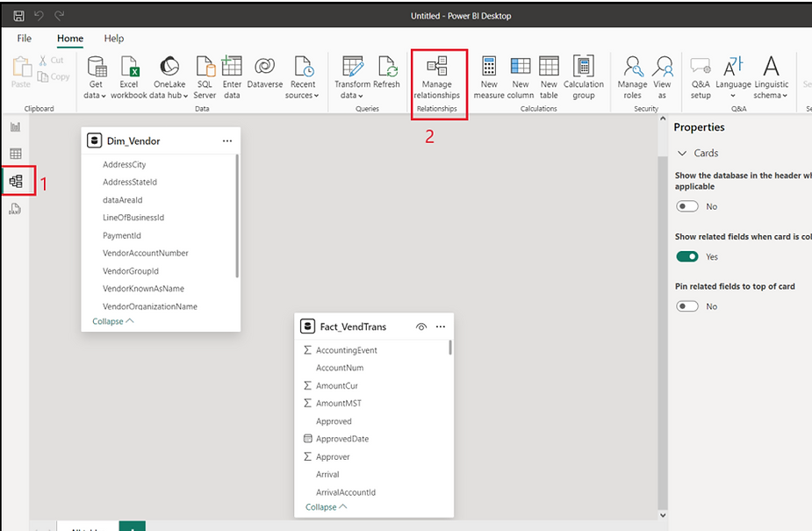Enable Pin related fields to top
Viewport: 812px width, 531px height.
[687, 306]
